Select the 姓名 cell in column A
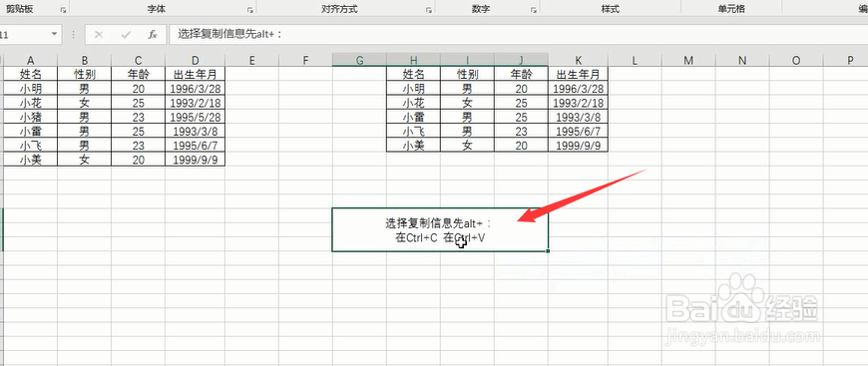The image size is (868, 366). pos(31,74)
